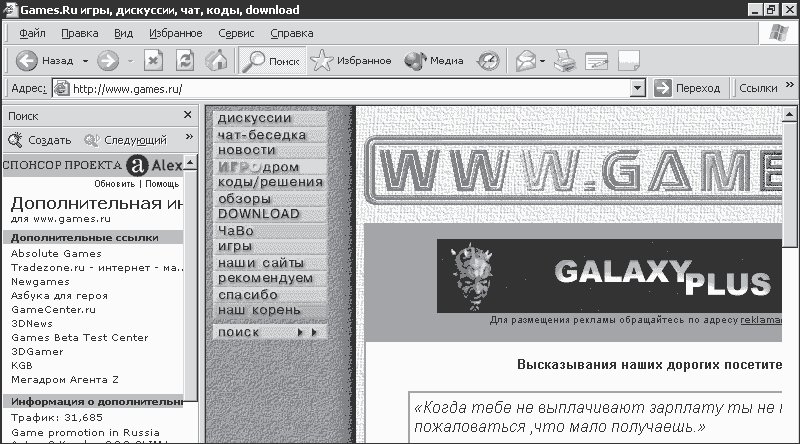Click the Galaxy Plus banner ad
This screenshot has height=444, width=800.
point(609,276)
